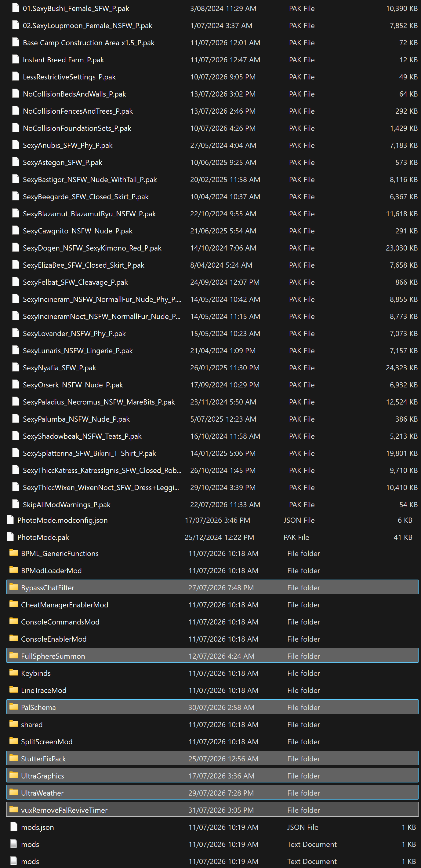
Task: Click the date 22/07/2026 11:33 AM
Action: [x=225, y=504]
